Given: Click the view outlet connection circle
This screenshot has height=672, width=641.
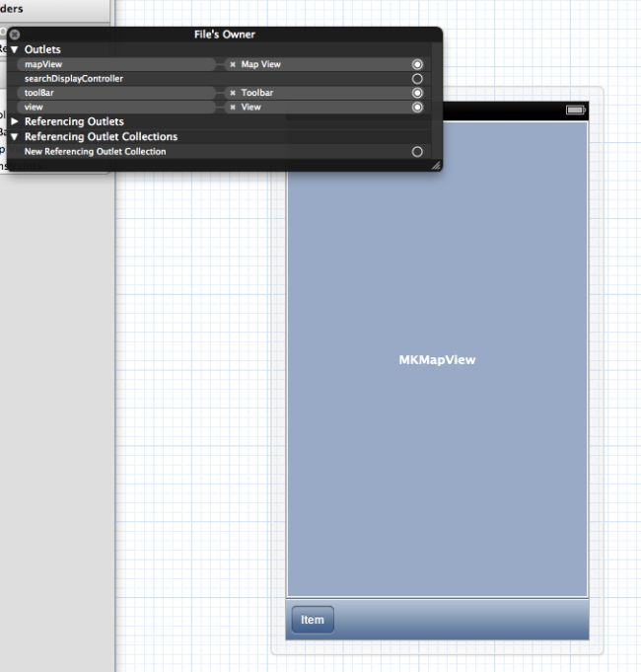Looking at the screenshot, I should tap(417, 108).
